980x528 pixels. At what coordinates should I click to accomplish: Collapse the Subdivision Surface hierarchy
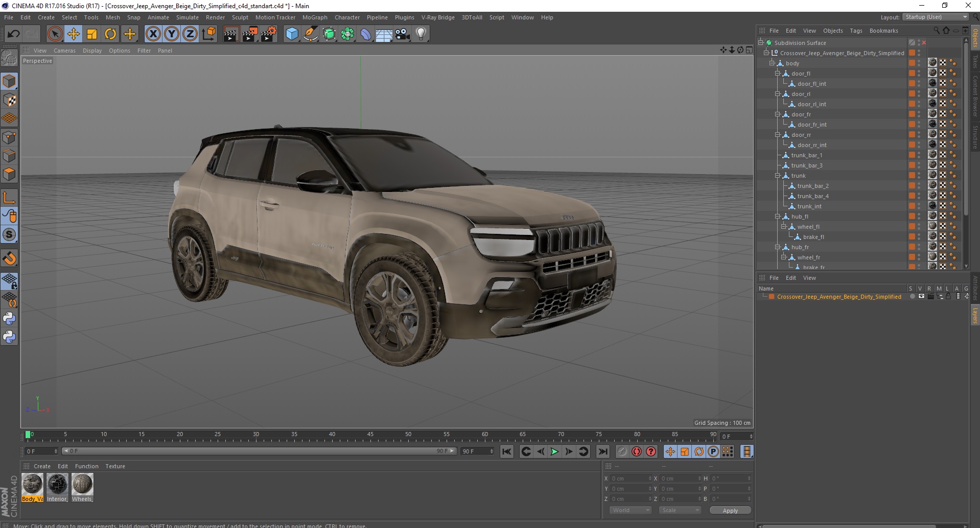pos(761,43)
